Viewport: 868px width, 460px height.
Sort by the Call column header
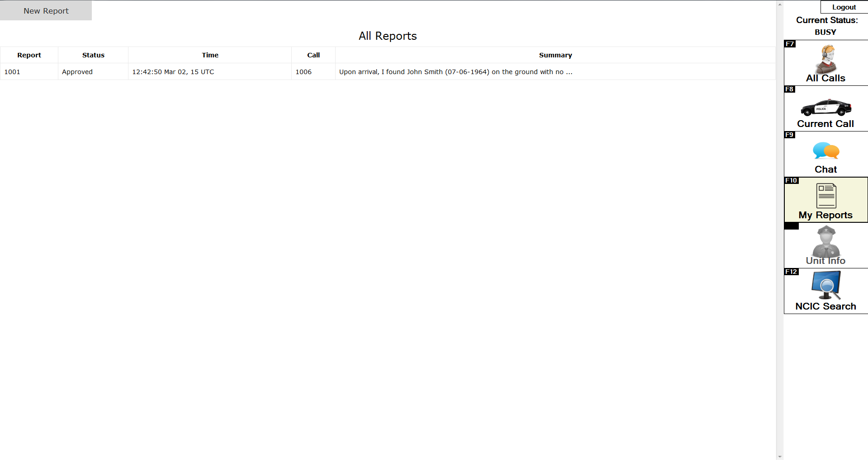point(313,55)
